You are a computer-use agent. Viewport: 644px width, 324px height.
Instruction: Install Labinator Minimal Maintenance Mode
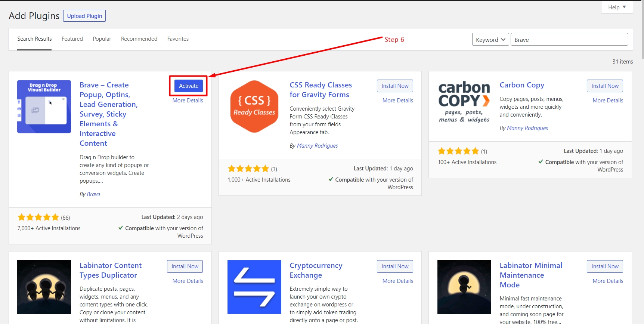pyautogui.click(x=605, y=266)
